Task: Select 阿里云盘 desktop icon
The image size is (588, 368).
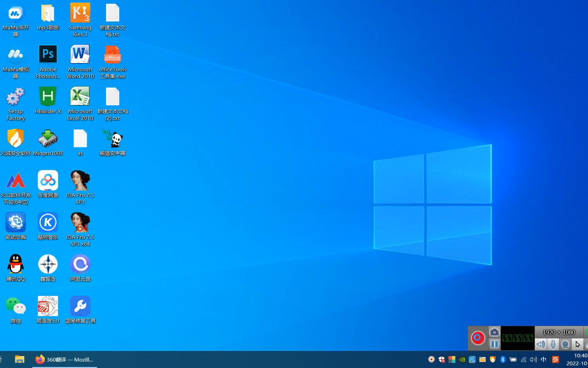Action: pos(80,269)
